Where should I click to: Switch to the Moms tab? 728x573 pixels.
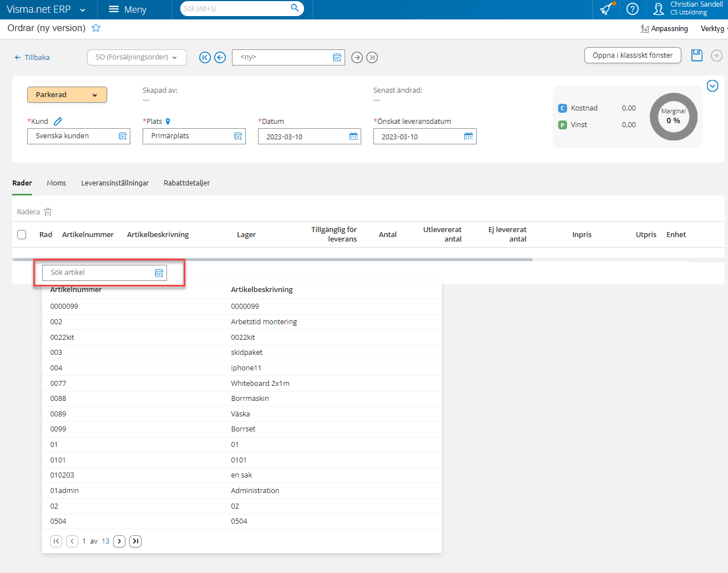[x=56, y=183]
